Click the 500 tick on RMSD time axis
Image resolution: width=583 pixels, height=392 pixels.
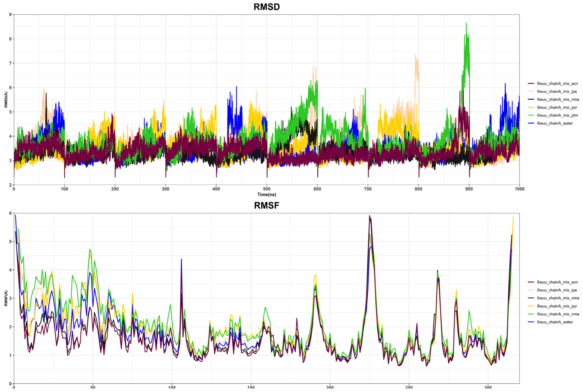(266, 189)
